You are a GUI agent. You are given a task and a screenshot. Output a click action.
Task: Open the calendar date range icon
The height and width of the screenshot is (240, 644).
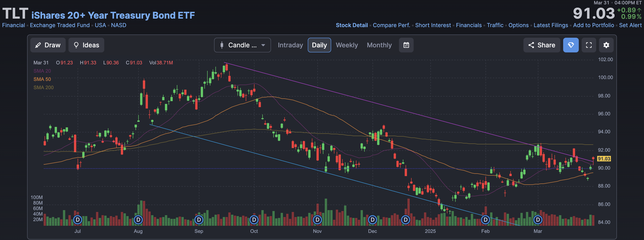coord(406,45)
